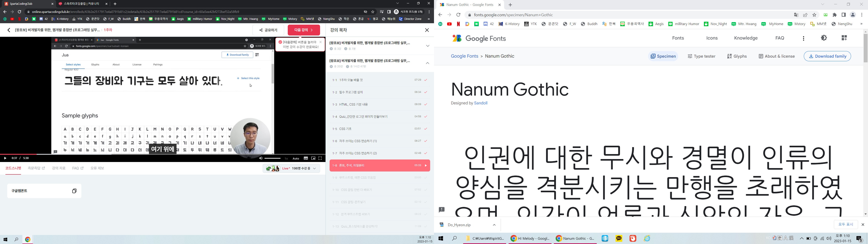Open the Icons menu in Google Fonts
868x244 pixels.
(x=712, y=38)
